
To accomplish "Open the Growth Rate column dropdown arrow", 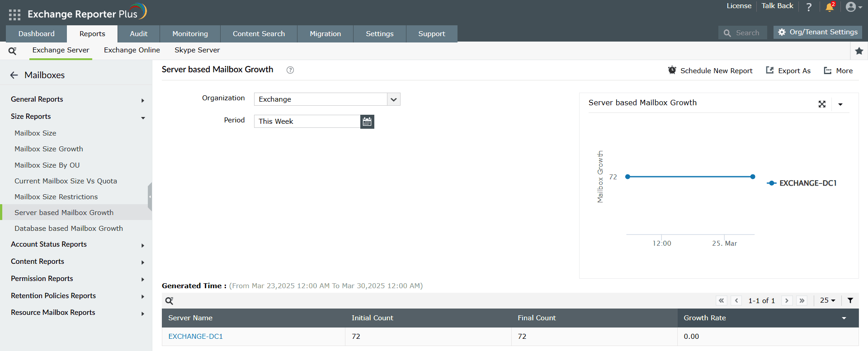I will pos(844,318).
